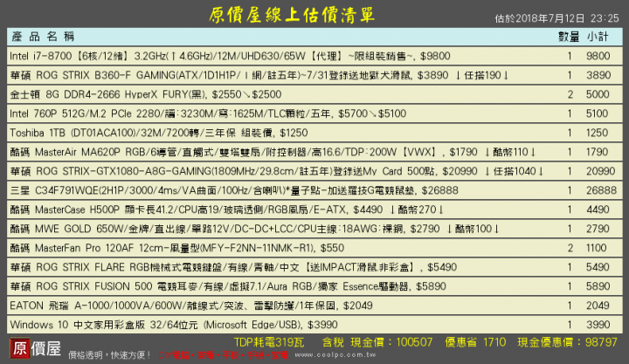Click the 原價屋 logo at bottom left
The width and height of the screenshot is (629, 364).
36,348
